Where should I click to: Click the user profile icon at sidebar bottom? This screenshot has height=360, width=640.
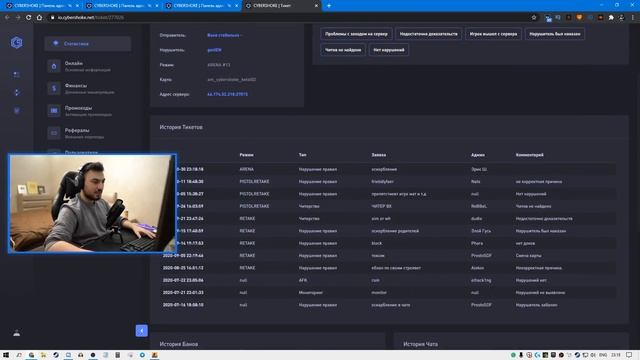click(16, 333)
